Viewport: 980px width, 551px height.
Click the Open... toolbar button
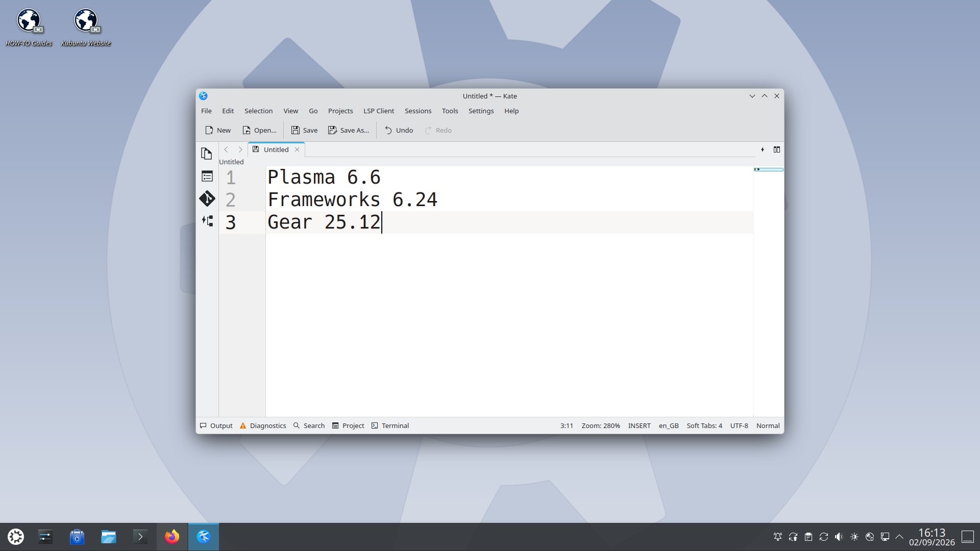click(x=259, y=130)
